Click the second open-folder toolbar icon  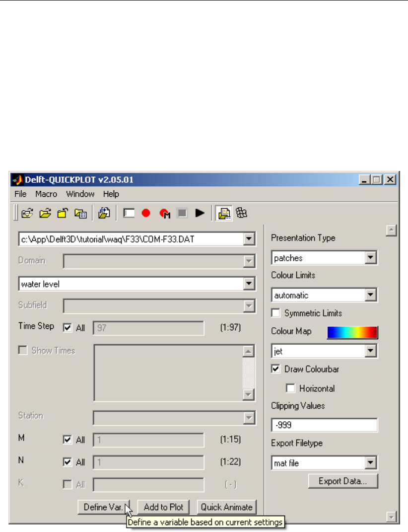tap(45, 214)
